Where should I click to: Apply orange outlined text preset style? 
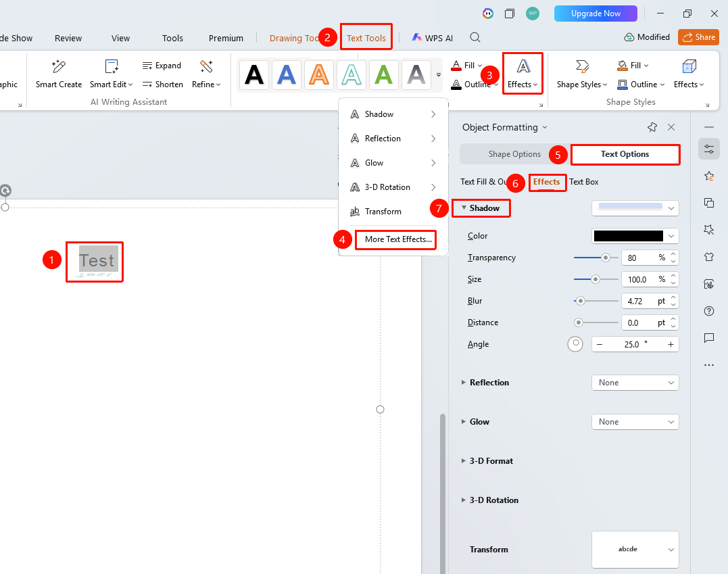[x=319, y=74]
